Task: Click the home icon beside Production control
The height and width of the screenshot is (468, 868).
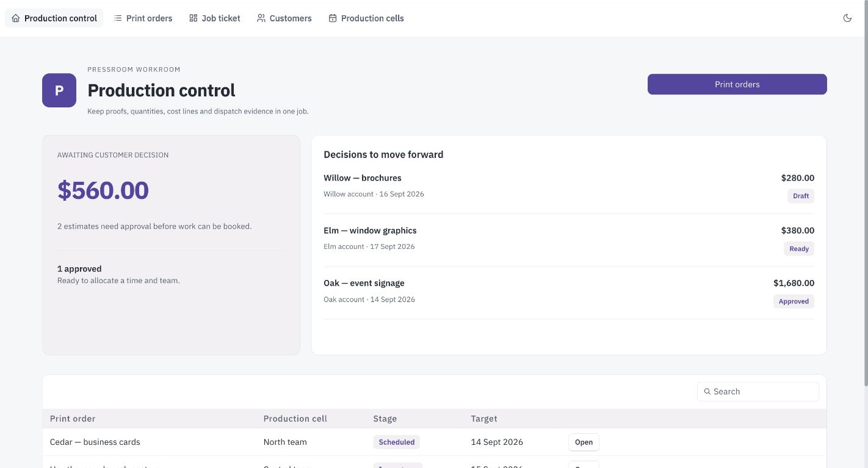Action: pyautogui.click(x=16, y=18)
